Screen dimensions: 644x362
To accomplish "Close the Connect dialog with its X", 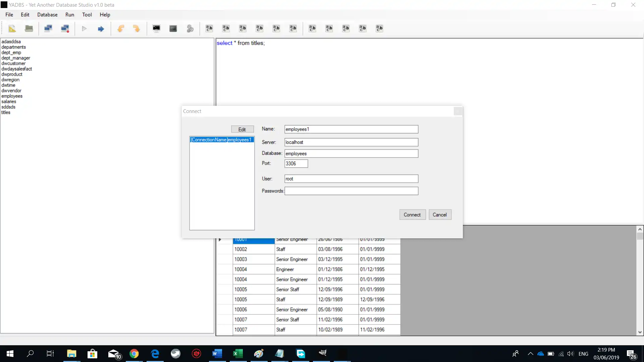I will pyautogui.click(x=458, y=111).
